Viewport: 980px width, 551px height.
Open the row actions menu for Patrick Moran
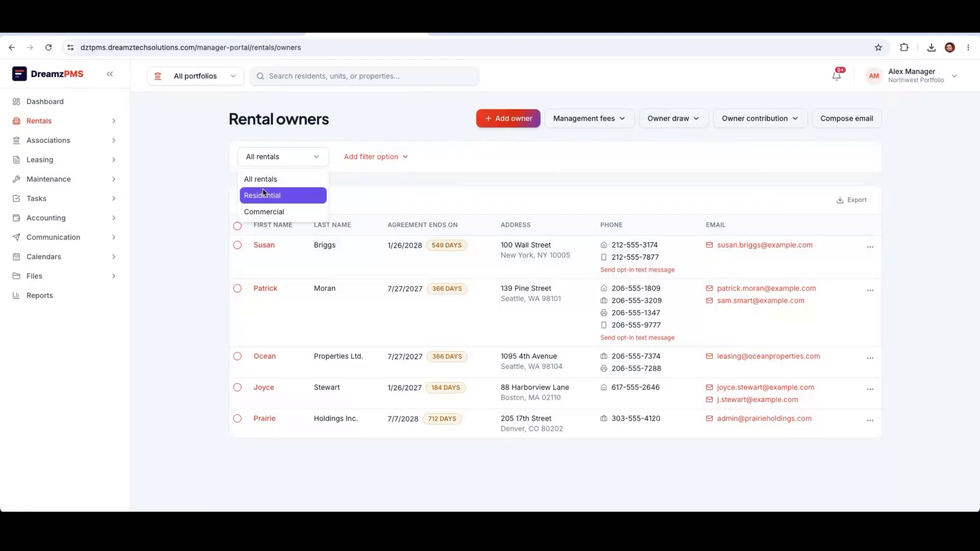point(870,290)
